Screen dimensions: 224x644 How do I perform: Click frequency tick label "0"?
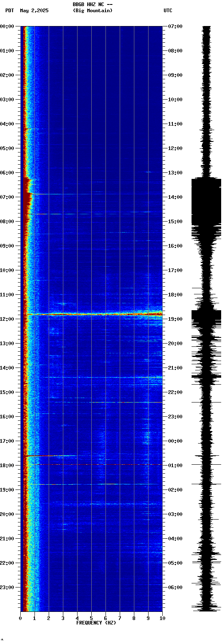20,618
